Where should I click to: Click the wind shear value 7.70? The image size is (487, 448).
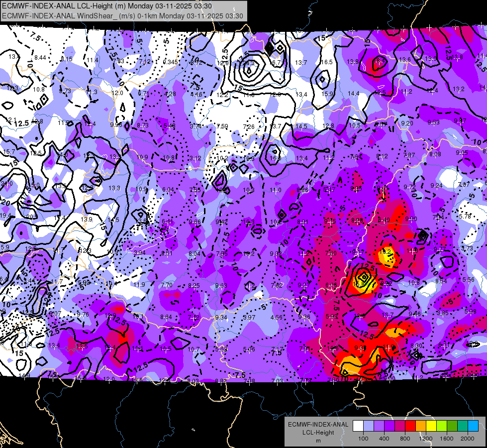[x=167, y=285]
